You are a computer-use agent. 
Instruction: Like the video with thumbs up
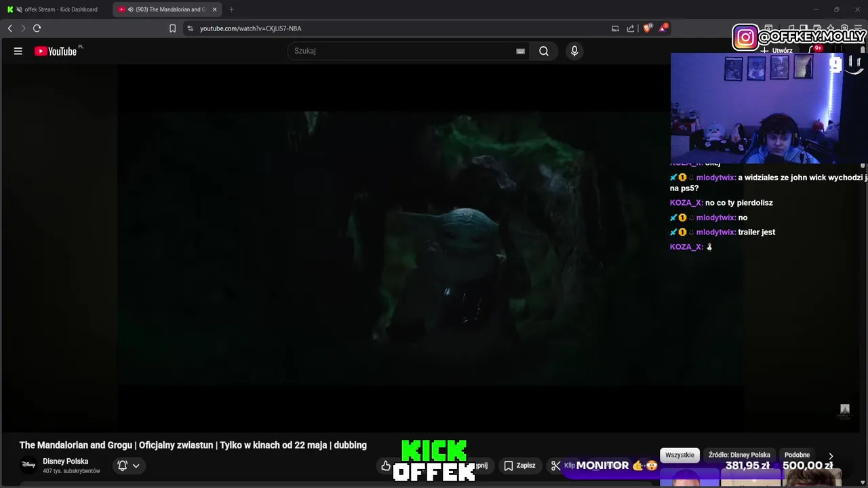point(386,466)
